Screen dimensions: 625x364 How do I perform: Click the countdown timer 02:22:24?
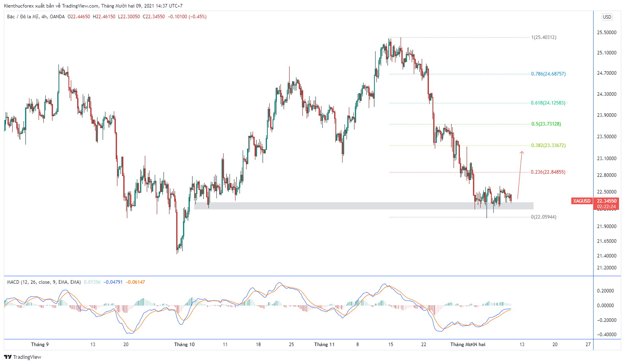[607, 207]
